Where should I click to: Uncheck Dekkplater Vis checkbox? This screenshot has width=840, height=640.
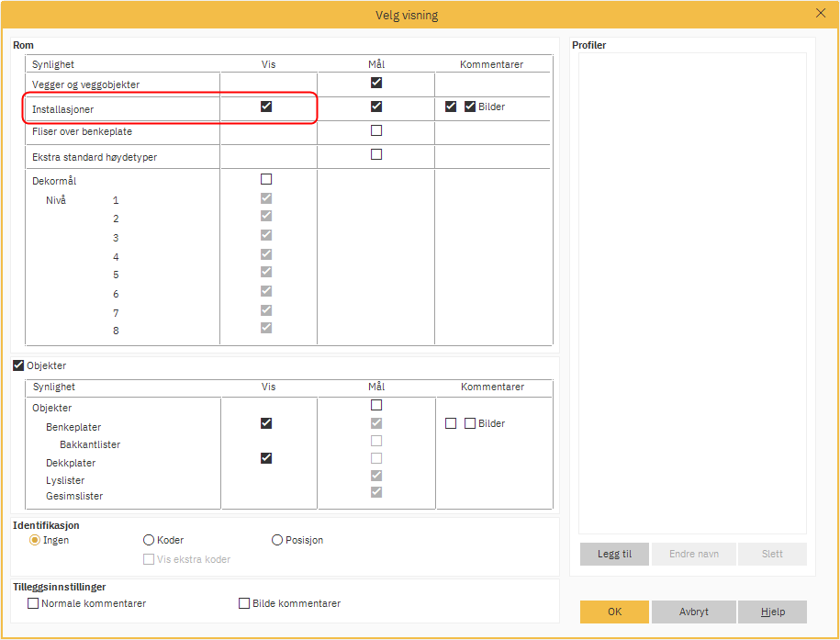[x=266, y=458]
